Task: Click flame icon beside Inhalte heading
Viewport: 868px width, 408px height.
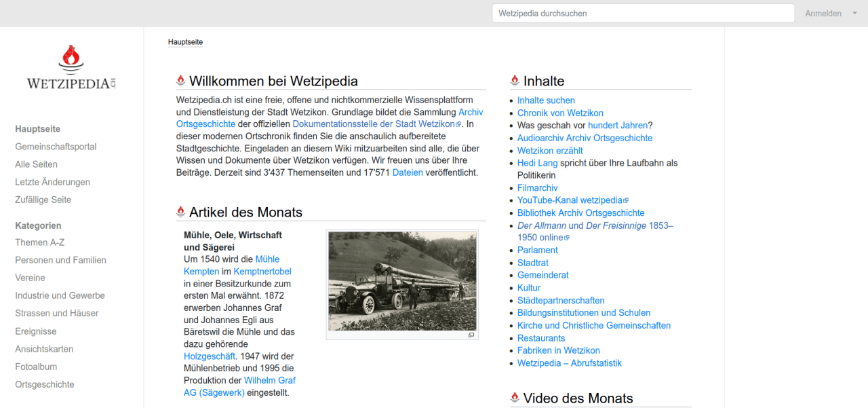Action: tap(515, 81)
